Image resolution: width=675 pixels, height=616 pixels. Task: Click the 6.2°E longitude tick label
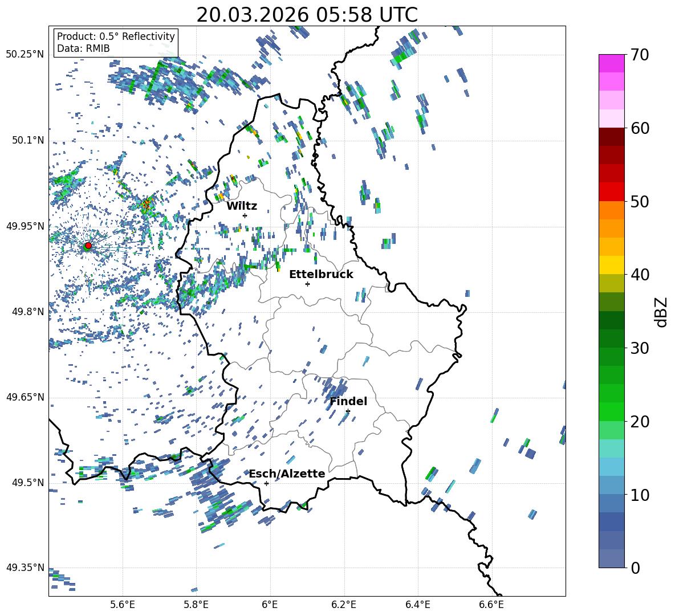click(x=344, y=605)
